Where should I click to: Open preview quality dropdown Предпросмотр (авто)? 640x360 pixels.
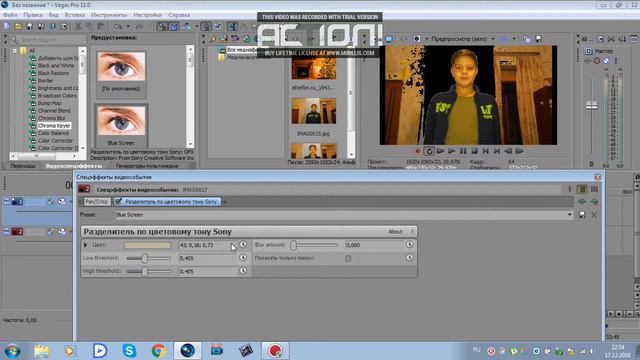462,39
